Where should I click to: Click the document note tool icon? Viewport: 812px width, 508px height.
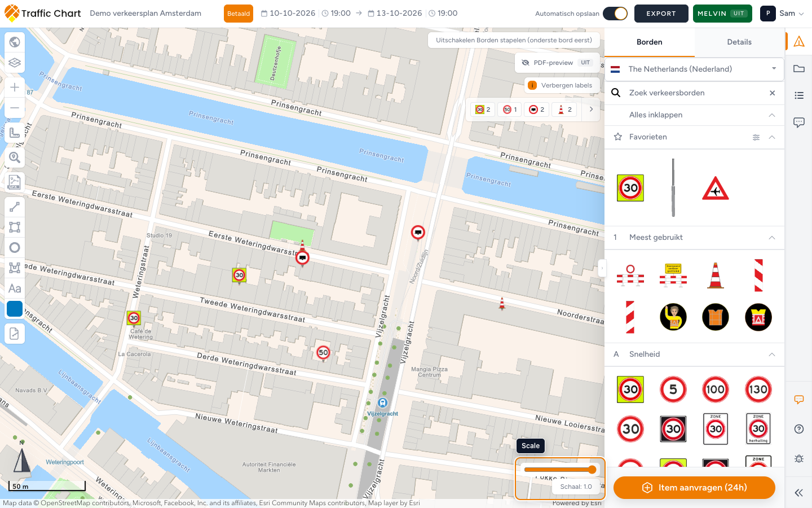point(15,334)
